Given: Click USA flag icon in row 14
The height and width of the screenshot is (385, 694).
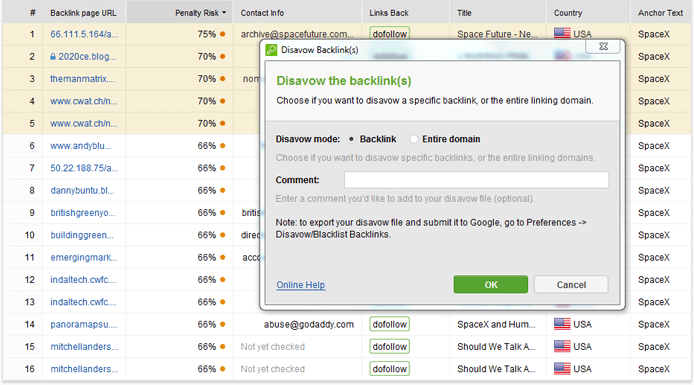Looking at the screenshot, I should (x=562, y=324).
